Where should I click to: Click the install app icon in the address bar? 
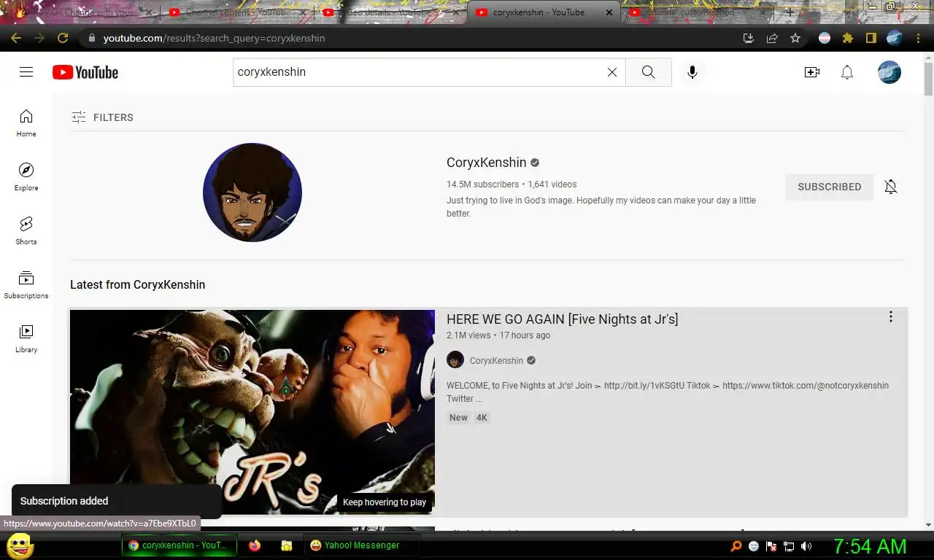click(x=749, y=38)
